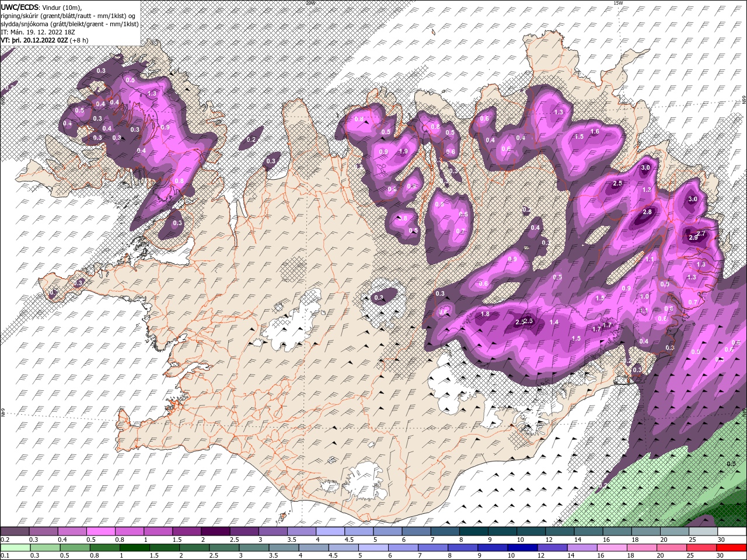The width and height of the screenshot is (747, 560).
Task: Click the UWC/ECDS title text
Action: point(20,7)
